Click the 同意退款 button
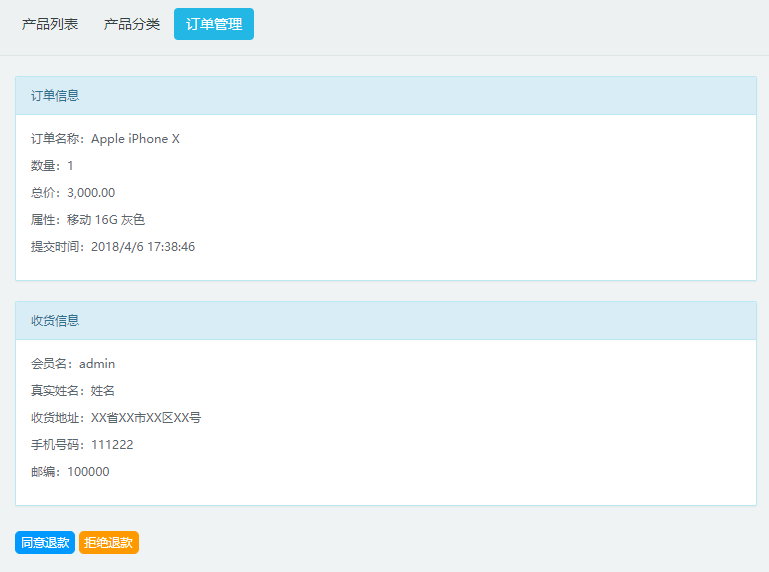The width and height of the screenshot is (769, 572). click(x=45, y=543)
